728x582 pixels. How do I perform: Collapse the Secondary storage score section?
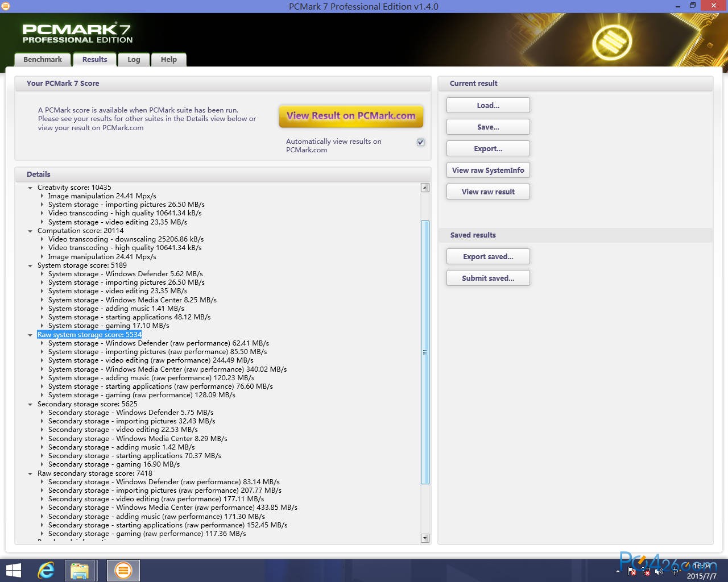(31, 404)
